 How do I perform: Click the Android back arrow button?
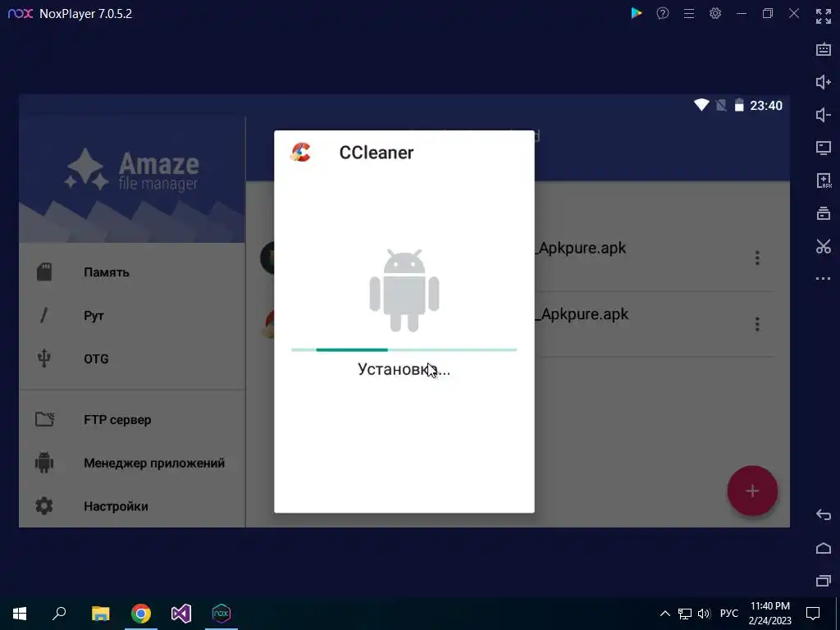[824, 515]
